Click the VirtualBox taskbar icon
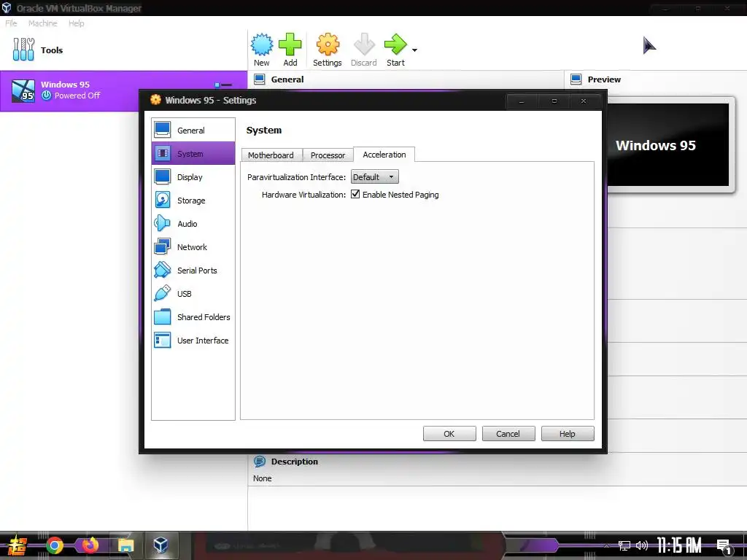The image size is (747, 560). 160,545
